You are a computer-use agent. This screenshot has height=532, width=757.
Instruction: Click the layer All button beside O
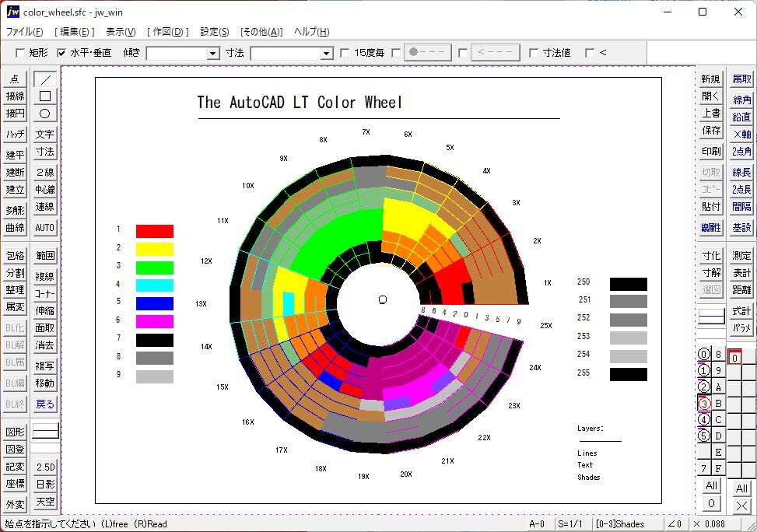711,485
